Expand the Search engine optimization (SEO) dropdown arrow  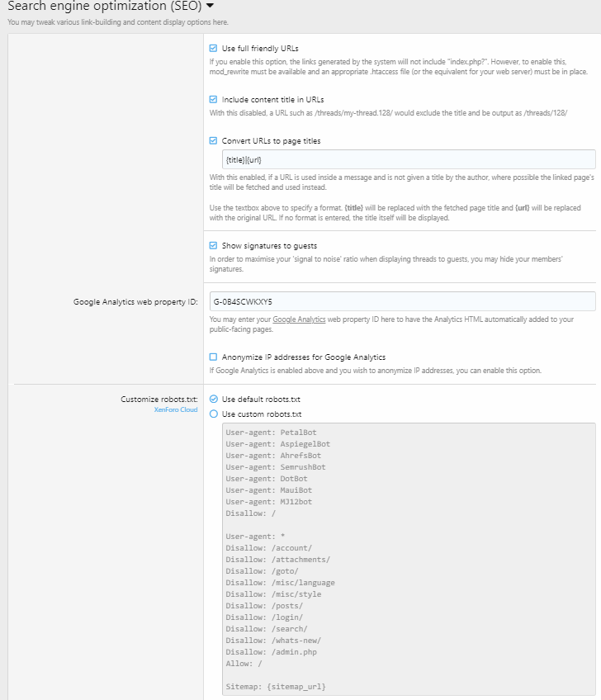point(210,7)
